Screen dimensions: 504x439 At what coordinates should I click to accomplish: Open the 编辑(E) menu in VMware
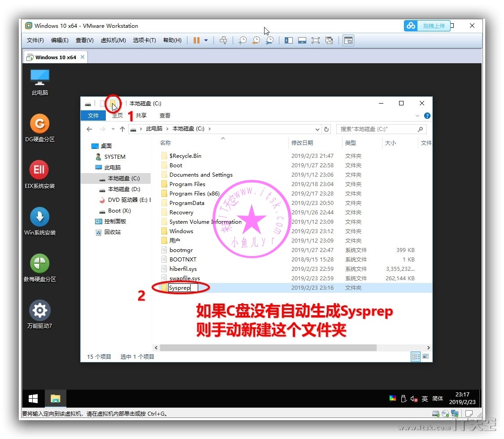point(60,40)
